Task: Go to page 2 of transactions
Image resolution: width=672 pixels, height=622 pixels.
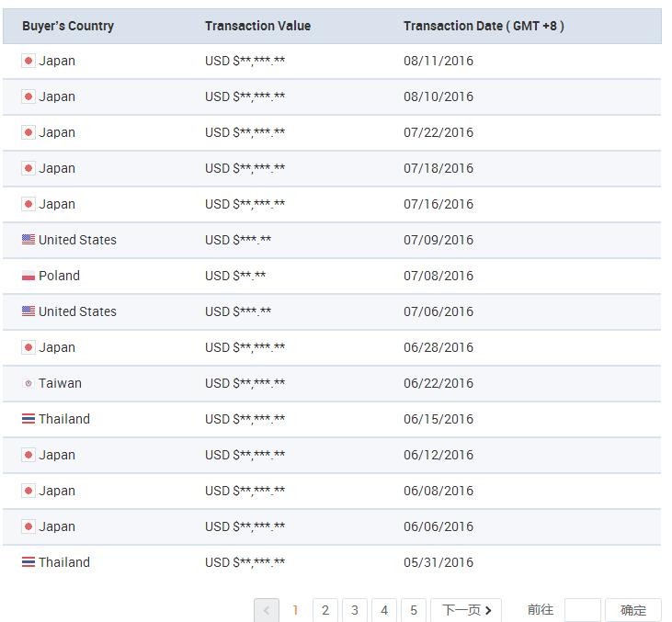Action: point(325,610)
